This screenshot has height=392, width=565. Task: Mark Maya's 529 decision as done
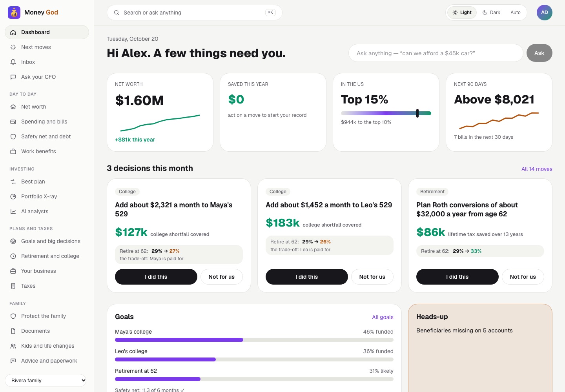click(x=156, y=277)
